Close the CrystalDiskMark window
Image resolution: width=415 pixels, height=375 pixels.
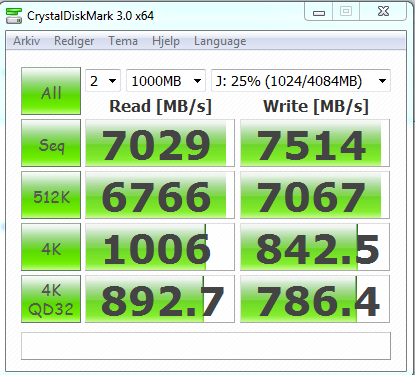pos(383,12)
